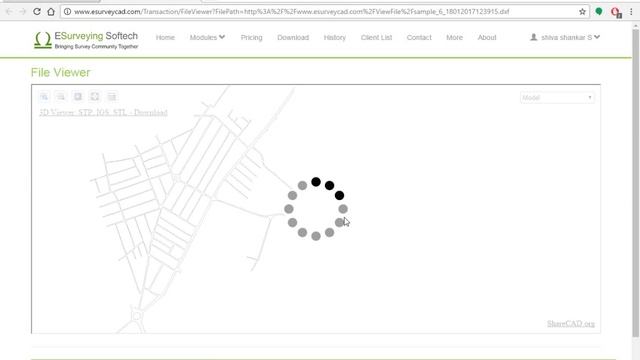Open the Pricing menu item

251,37
